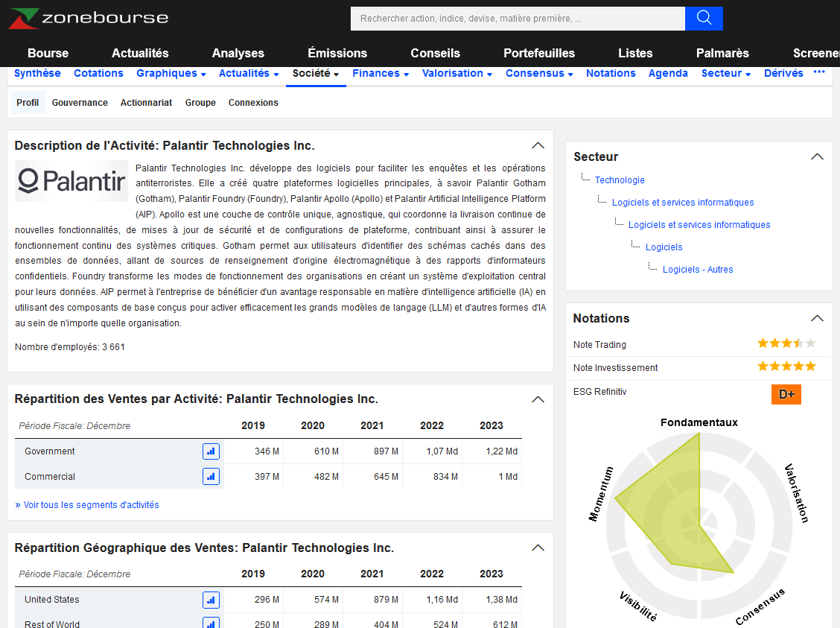Open the Finances dropdown menu
This screenshot has width=840, height=628.
click(x=381, y=74)
